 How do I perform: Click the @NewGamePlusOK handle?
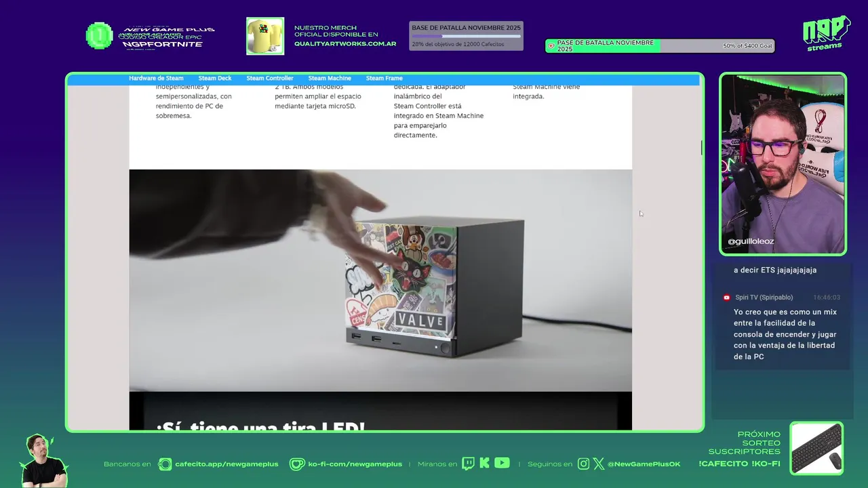[644, 464]
